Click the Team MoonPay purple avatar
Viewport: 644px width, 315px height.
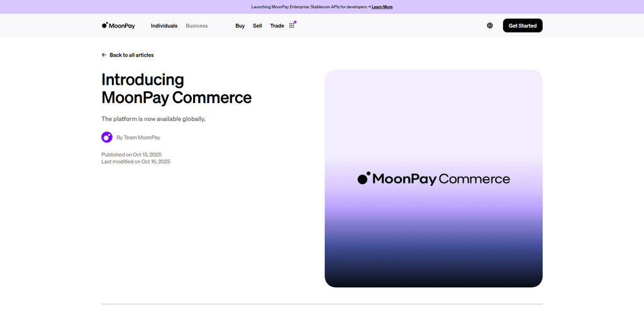(107, 137)
